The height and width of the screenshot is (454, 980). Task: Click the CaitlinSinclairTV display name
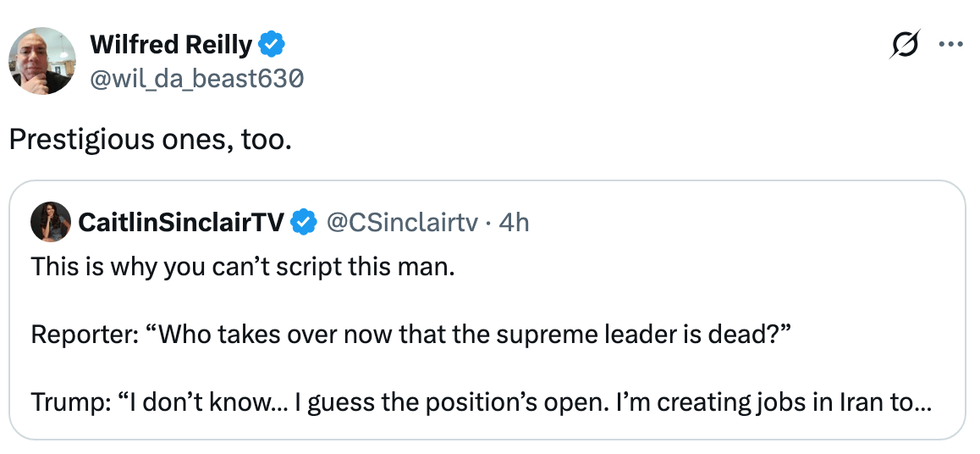point(181,223)
